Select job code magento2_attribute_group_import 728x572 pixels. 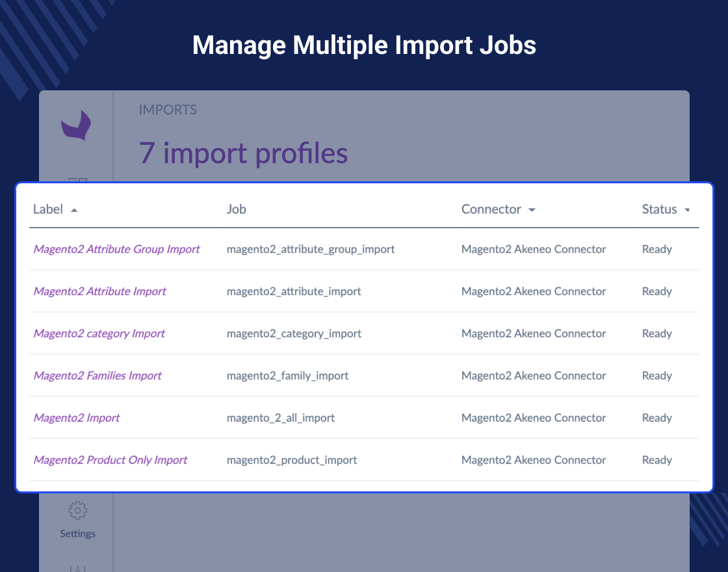tap(311, 250)
